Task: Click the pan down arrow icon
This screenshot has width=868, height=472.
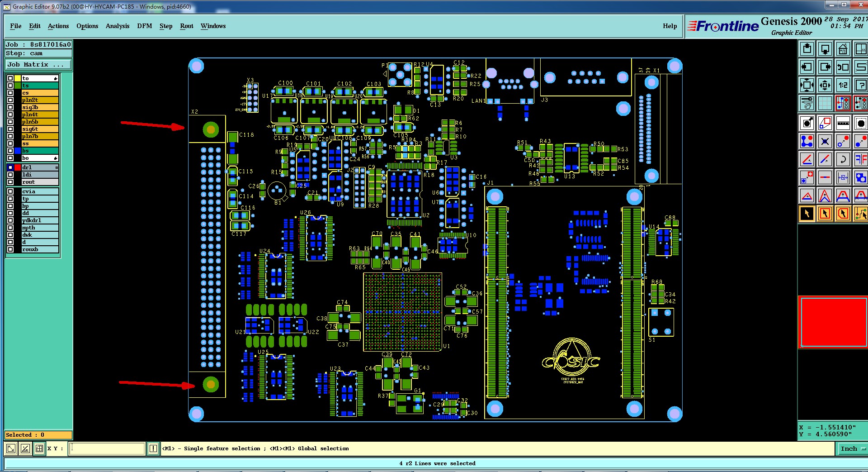Action: click(x=825, y=49)
